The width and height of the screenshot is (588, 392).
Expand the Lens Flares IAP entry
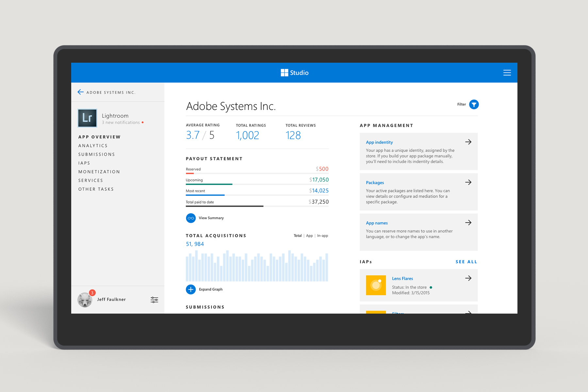[x=468, y=278]
